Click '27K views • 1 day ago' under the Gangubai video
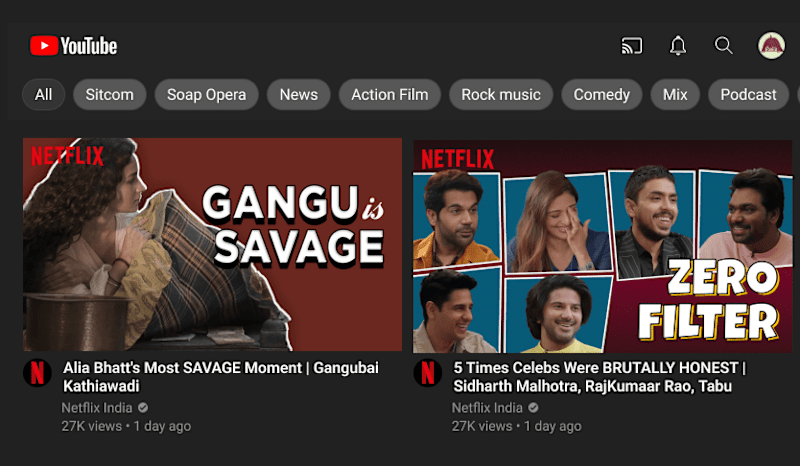The width and height of the screenshot is (800, 466). click(126, 426)
